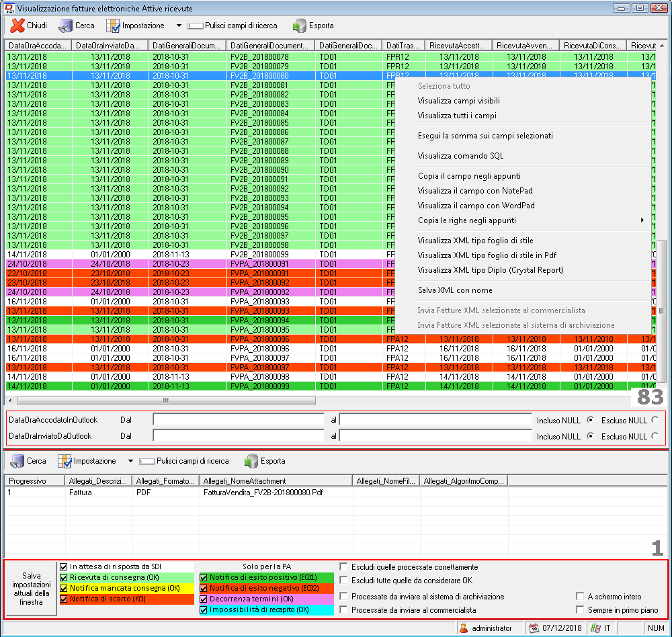This screenshot has width=672, height=637.
Task: Click the top Esporta export icon
Action: pyautogui.click(x=299, y=26)
